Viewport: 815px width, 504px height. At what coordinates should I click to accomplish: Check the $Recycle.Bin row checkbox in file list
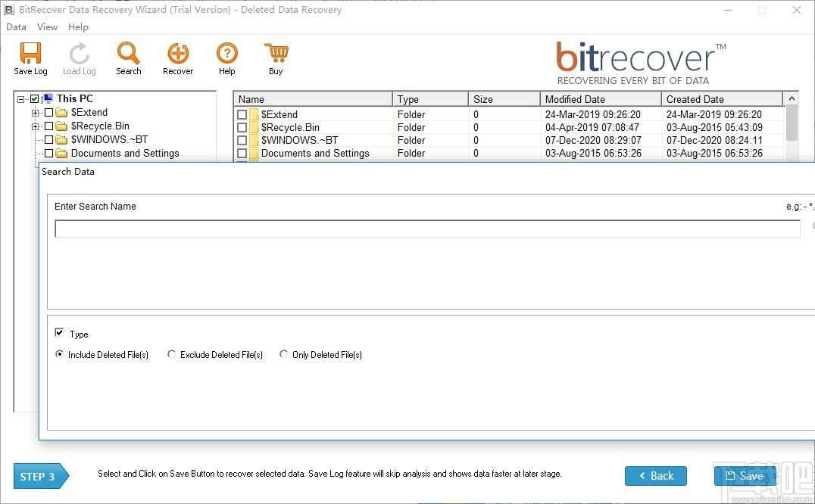click(x=242, y=128)
